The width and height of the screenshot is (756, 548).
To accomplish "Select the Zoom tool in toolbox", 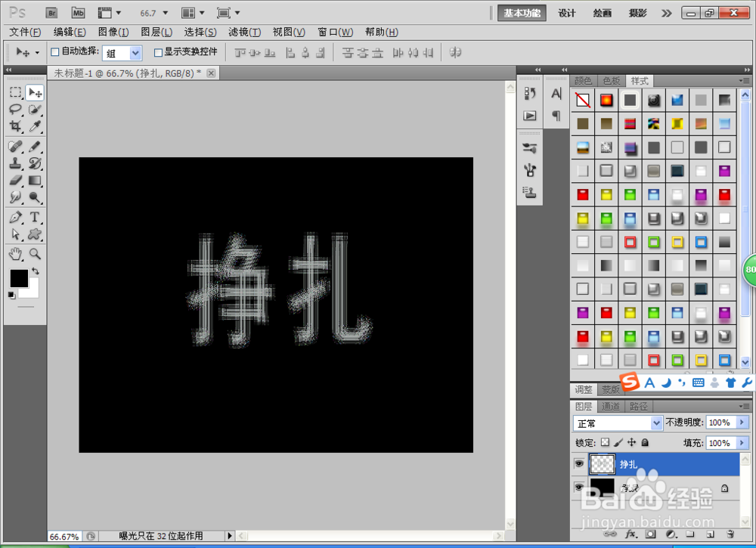I will click(35, 253).
